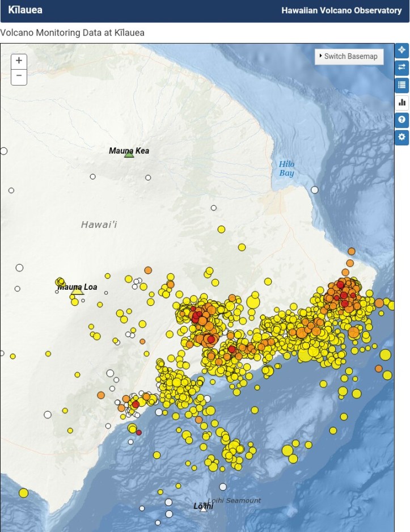Zoom out with the minus button

pyautogui.click(x=19, y=76)
